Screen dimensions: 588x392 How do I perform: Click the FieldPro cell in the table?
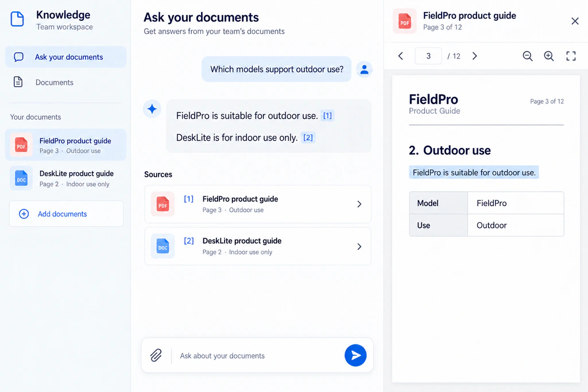516,203
